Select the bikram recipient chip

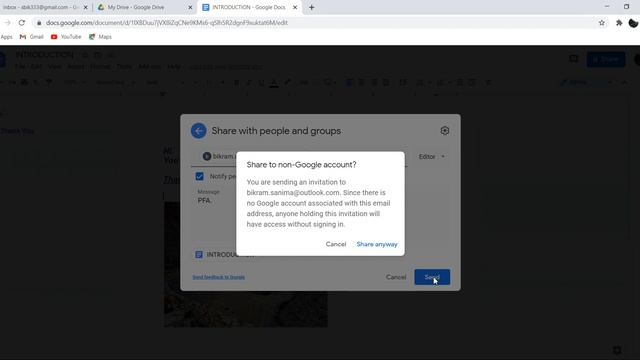[x=220, y=156]
